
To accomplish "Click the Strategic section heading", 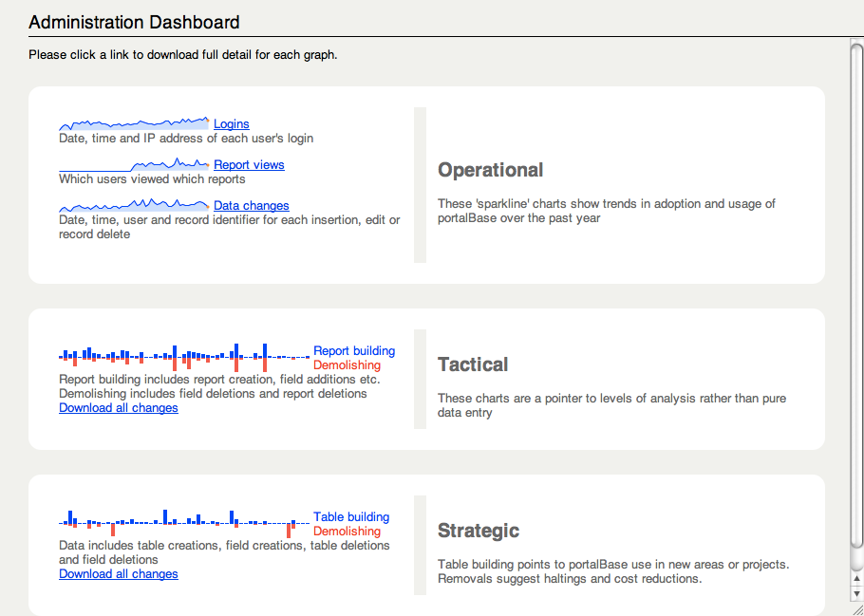I will [479, 532].
